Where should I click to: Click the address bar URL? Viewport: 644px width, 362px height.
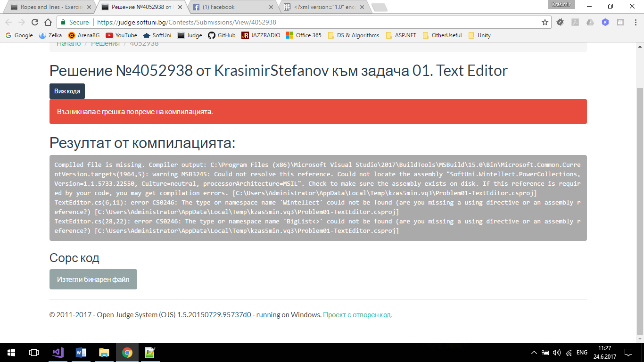pyautogui.click(x=186, y=22)
